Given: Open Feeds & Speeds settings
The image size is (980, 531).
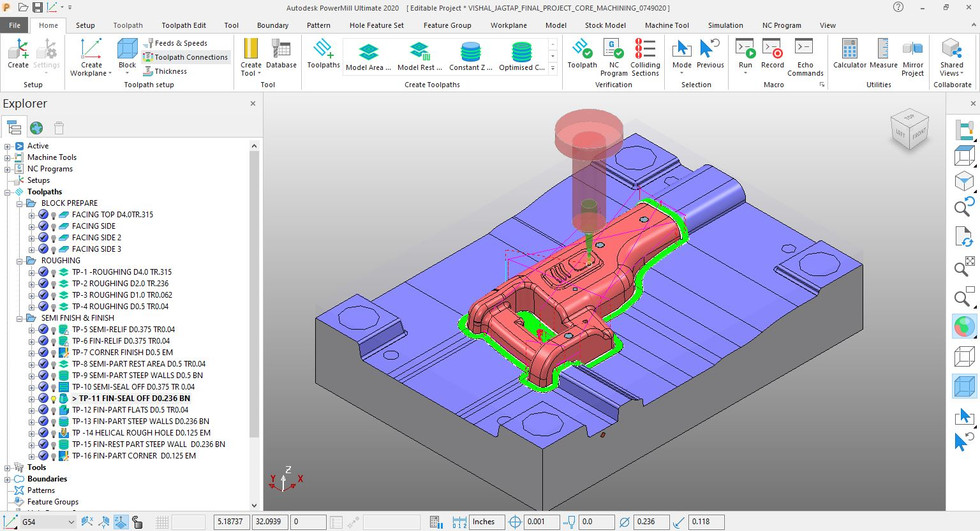Looking at the screenshot, I should pyautogui.click(x=176, y=43).
